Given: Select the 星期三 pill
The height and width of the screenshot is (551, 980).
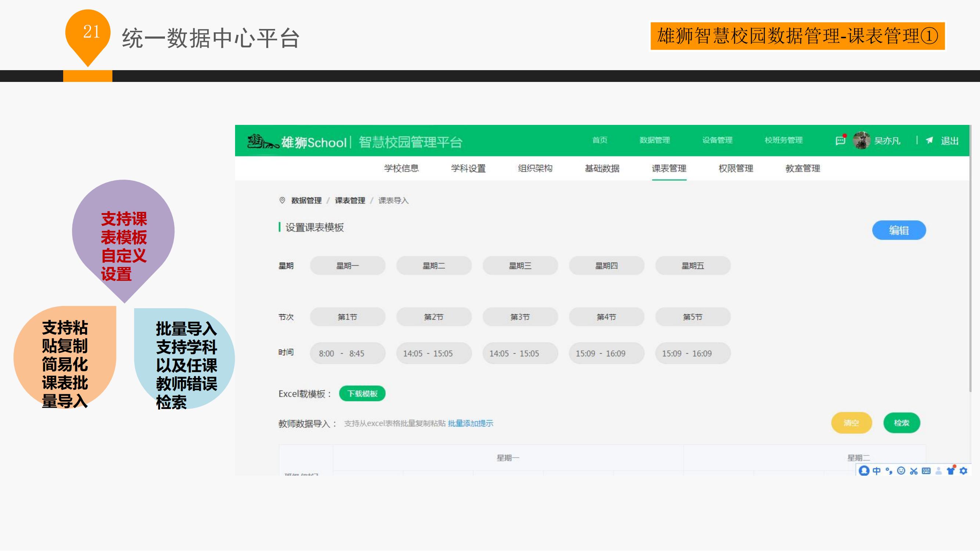Looking at the screenshot, I should [x=520, y=266].
